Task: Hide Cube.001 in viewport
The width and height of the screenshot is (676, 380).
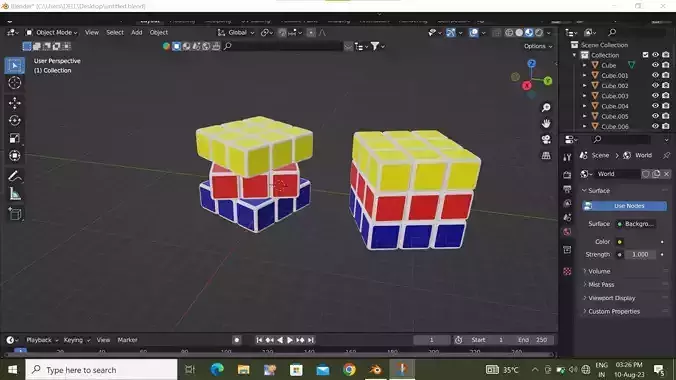Action: [x=655, y=75]
